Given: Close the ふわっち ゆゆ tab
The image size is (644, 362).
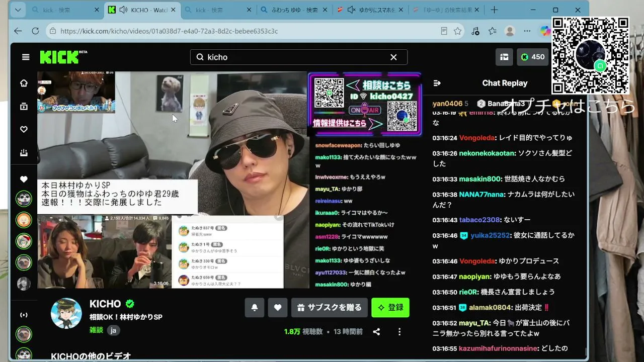Looking at the screenshot, I should pyautogui.click(x=325, y=10).
